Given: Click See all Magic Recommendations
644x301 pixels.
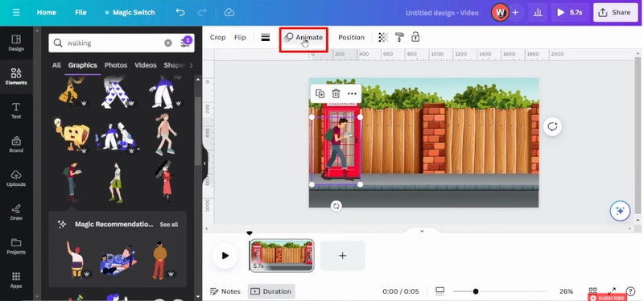Looking at the screenshot, I should coord(169,225).
